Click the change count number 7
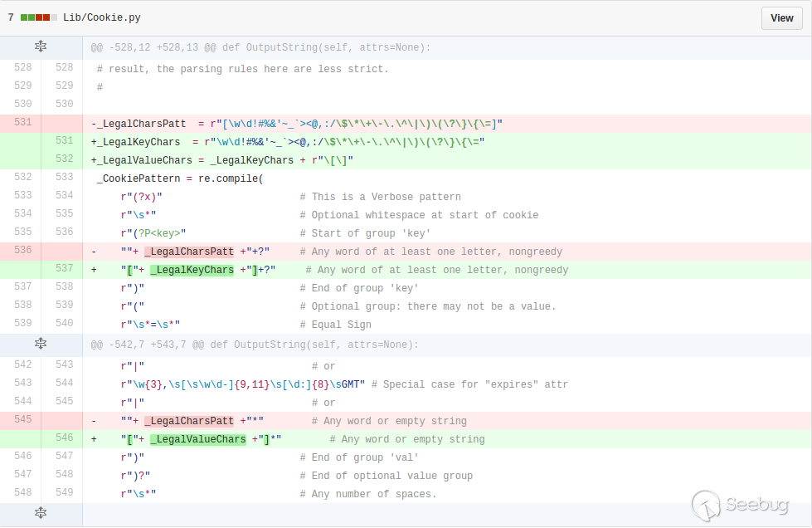 11,17
